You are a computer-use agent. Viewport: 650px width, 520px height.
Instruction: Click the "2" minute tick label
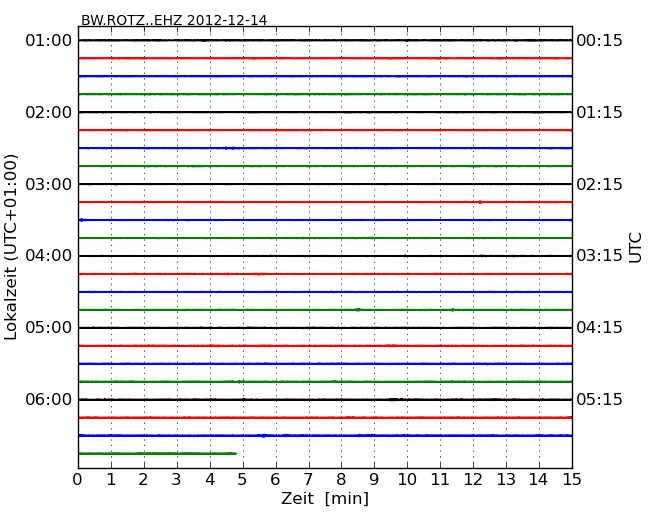point(143,480)
